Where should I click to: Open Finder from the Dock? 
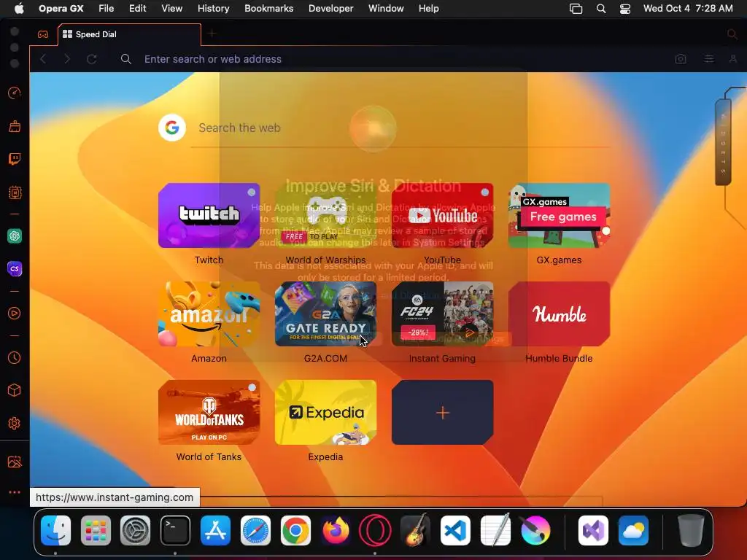click(55, 531)
